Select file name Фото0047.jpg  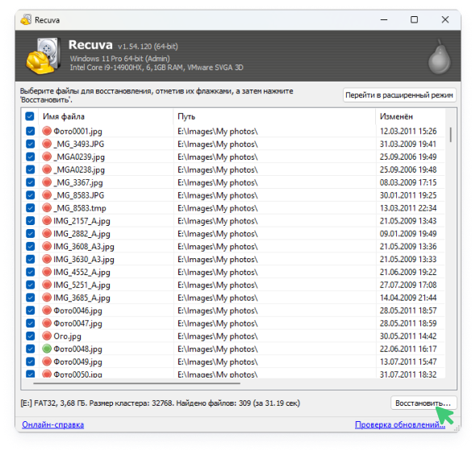(x=77, y=324)
